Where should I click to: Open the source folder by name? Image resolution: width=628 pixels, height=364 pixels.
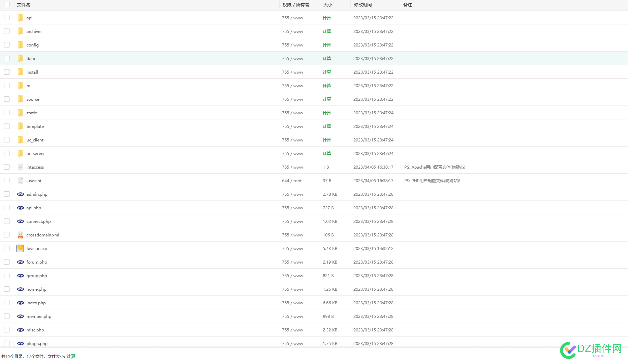[x=33, y=99]
